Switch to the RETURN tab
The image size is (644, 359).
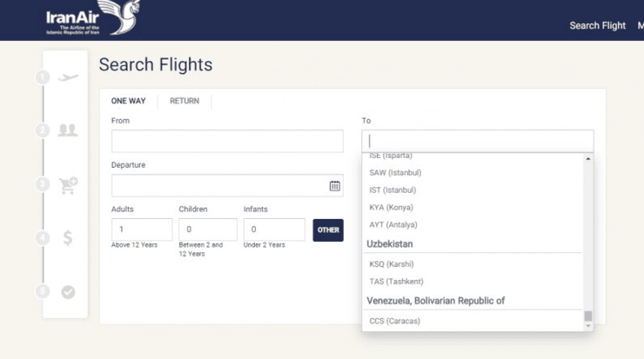184,101
